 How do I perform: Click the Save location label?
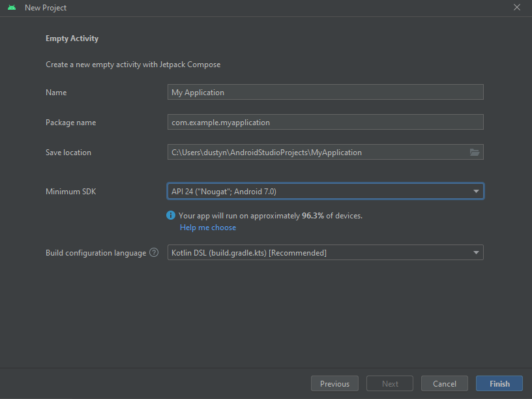coord(68,153)
